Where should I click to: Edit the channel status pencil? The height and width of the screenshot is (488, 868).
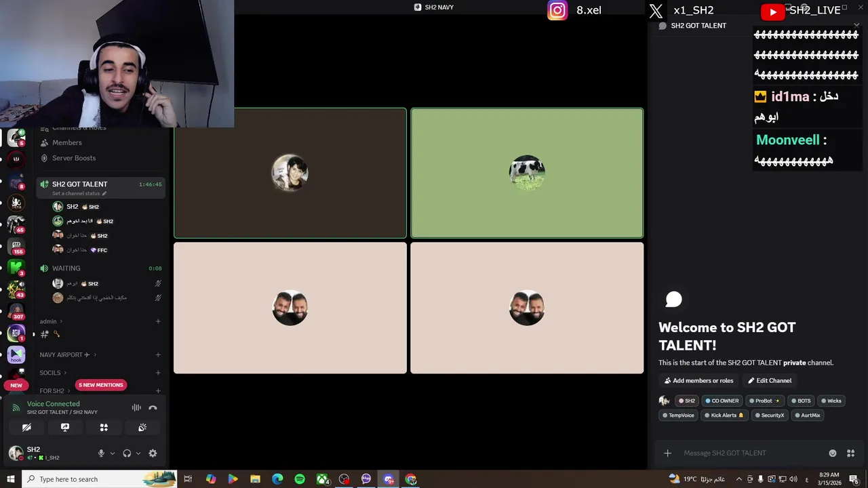pos(104,193)
